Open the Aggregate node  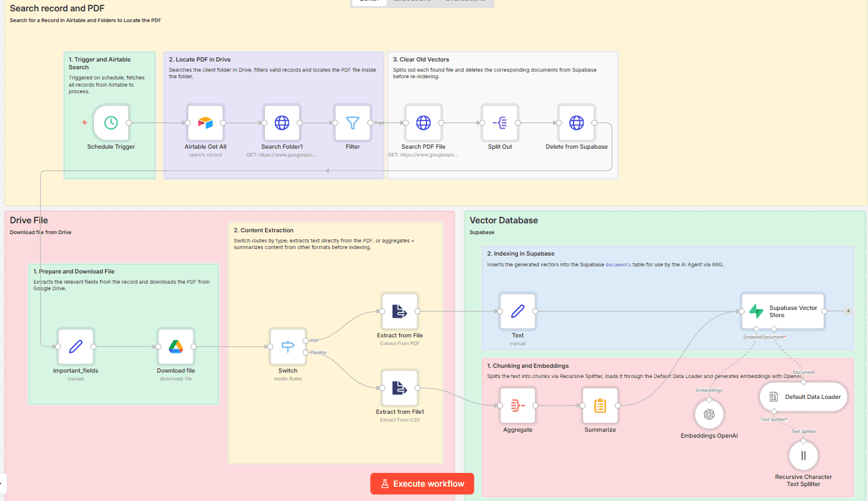tap(518, 405)
